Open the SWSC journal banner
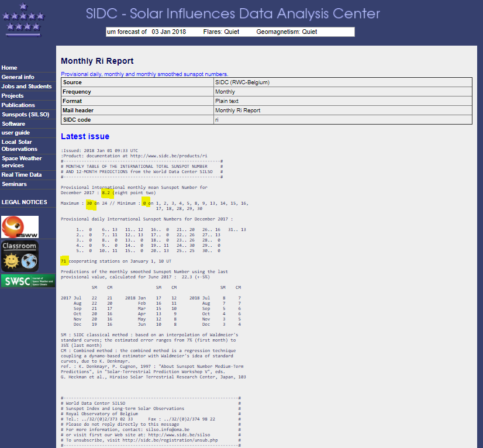The image size is (483, 448). (28, 281)
